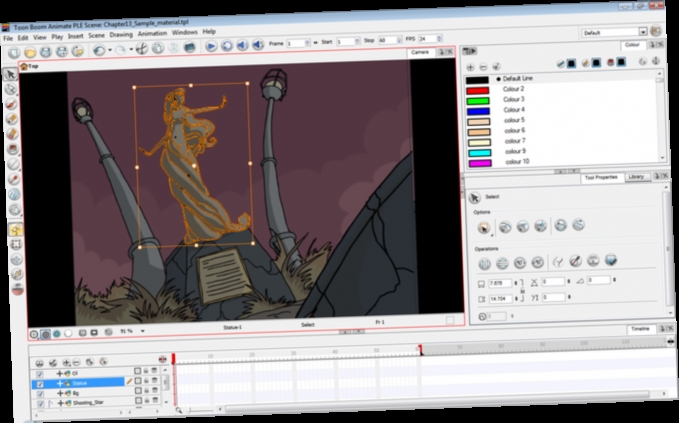Click the Cut scissors toolbar icon
The height and width of the screenshot is (423, 679).
coord(142,48)
